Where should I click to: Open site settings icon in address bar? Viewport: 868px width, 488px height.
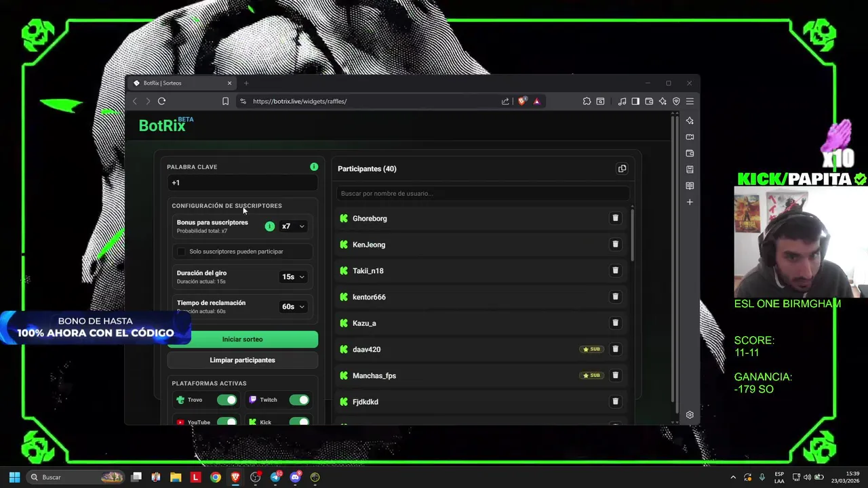pos(243,101)
